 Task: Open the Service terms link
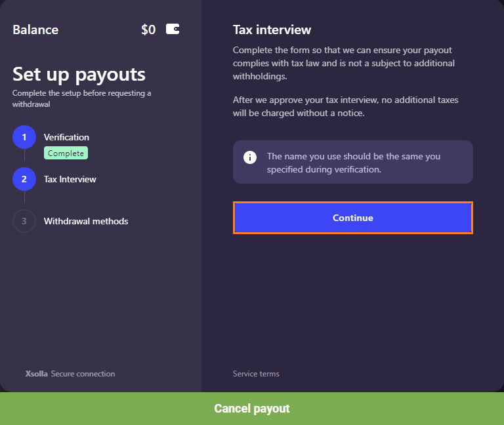tap(256, 374)
